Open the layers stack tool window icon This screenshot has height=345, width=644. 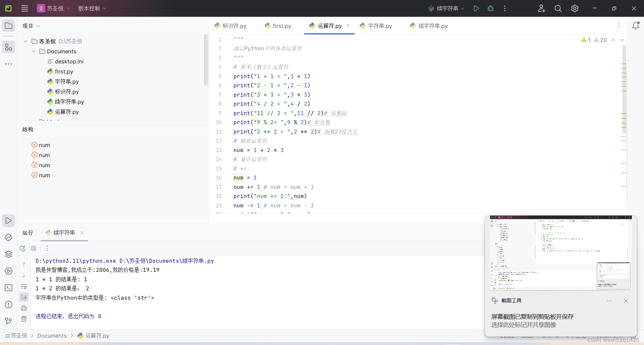[9, 254]
